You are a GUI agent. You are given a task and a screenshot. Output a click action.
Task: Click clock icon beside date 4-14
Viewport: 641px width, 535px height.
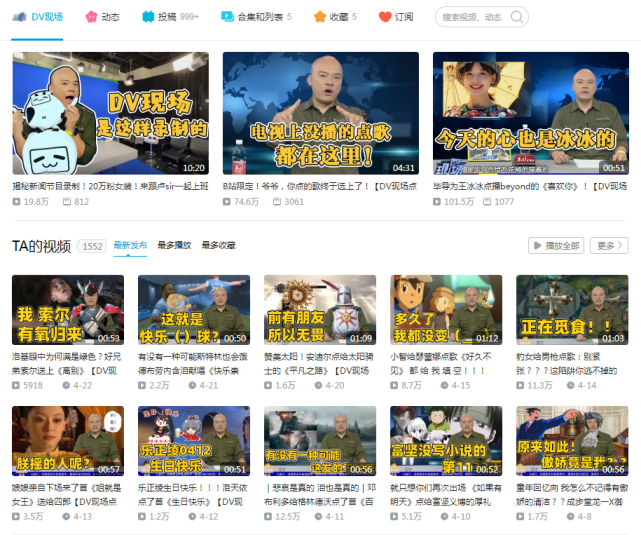coord(570,385)
